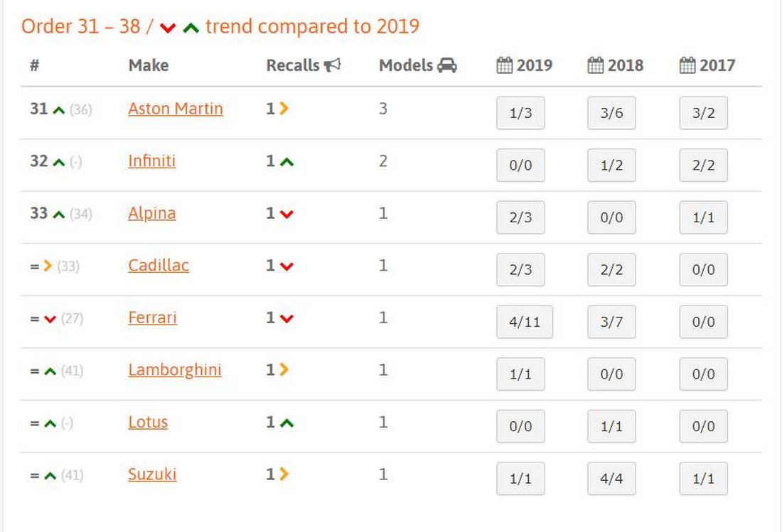
Task: Click the green up arrow in Infiniti's Recalls cell
Action: click(x=286, y=162)
